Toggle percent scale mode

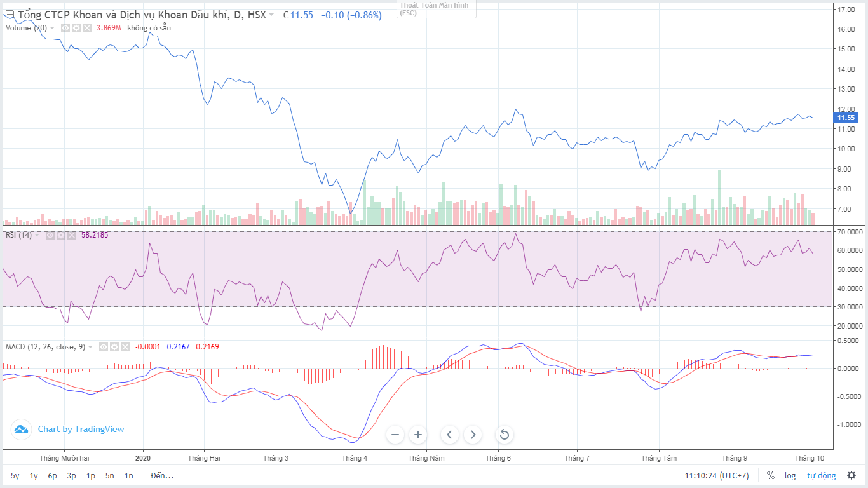coord(771,476)
